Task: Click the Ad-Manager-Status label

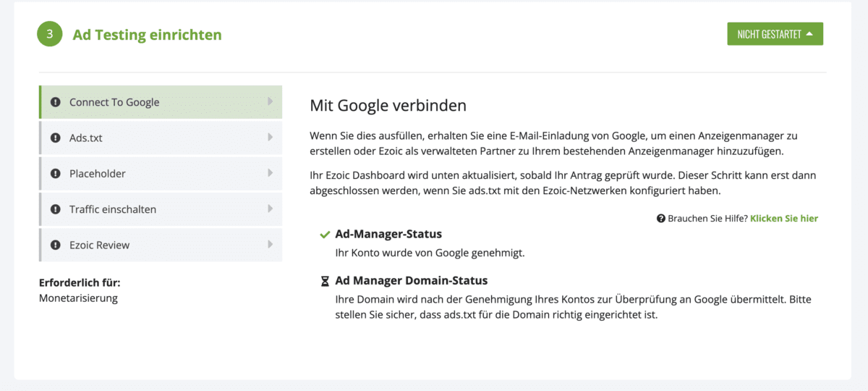Action: click(x=388, y=235)
